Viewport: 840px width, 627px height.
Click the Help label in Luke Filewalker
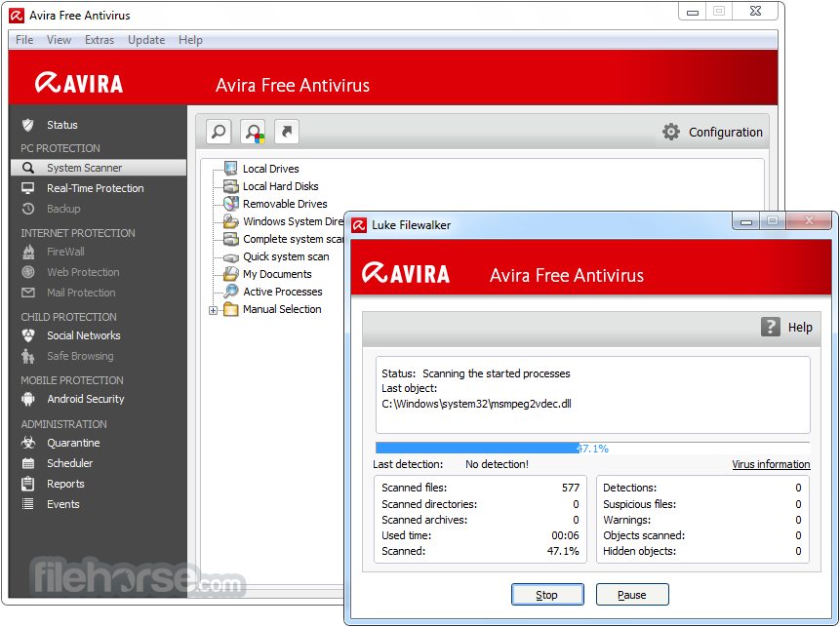[x=800, y=328]
